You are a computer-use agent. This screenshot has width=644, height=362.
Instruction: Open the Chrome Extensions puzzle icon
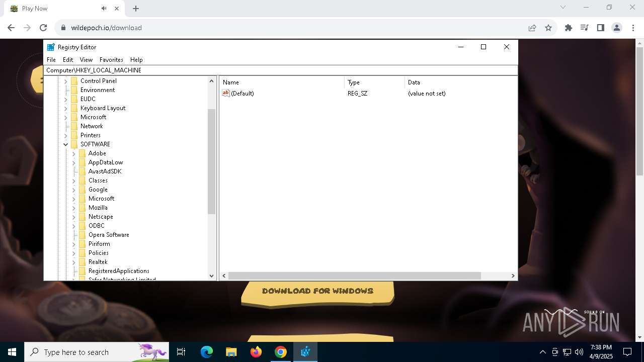569,28
